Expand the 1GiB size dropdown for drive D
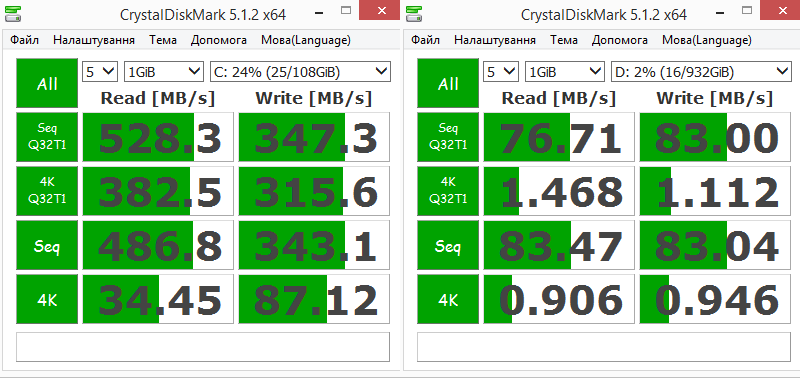Viewport: 800px width, 378px height. [x=565, y=72]
